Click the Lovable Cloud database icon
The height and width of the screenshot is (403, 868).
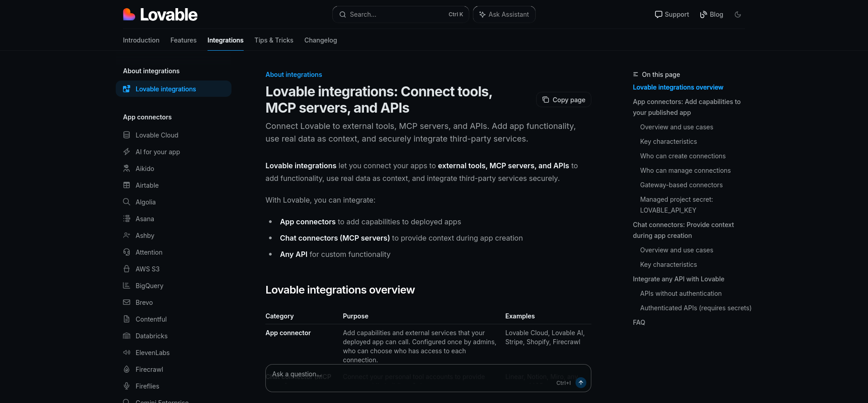pos(127,135)
